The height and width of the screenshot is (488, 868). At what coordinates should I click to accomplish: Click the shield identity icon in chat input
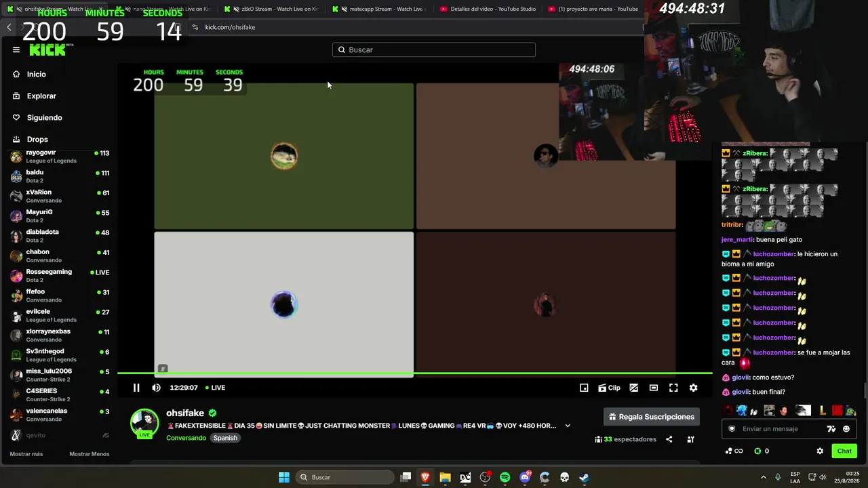point(732,429)
